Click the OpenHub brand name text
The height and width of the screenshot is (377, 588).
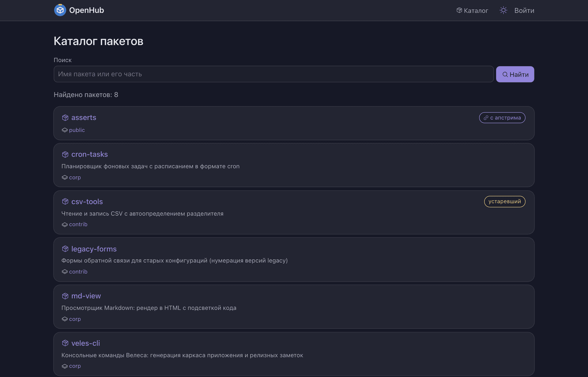[x=86, y=10]
